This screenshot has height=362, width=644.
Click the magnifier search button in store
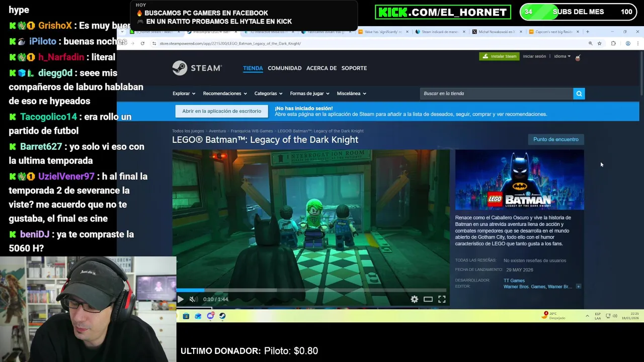pos(579,94)
